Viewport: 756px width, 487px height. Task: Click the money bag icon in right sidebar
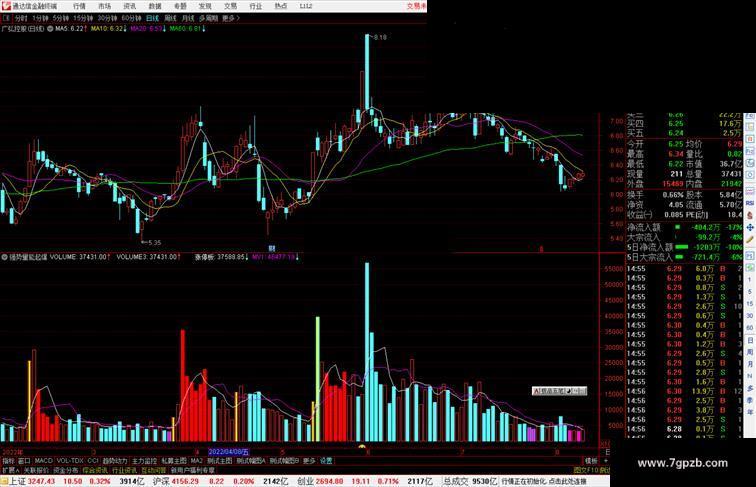point(750,216)
